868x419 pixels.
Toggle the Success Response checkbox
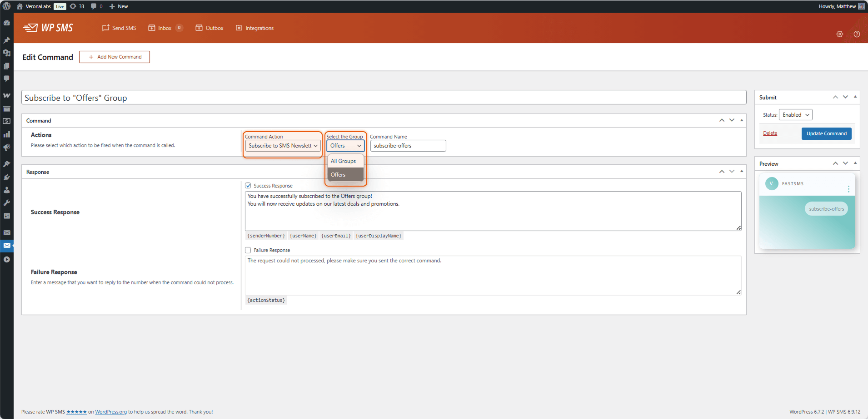[248, 186]
